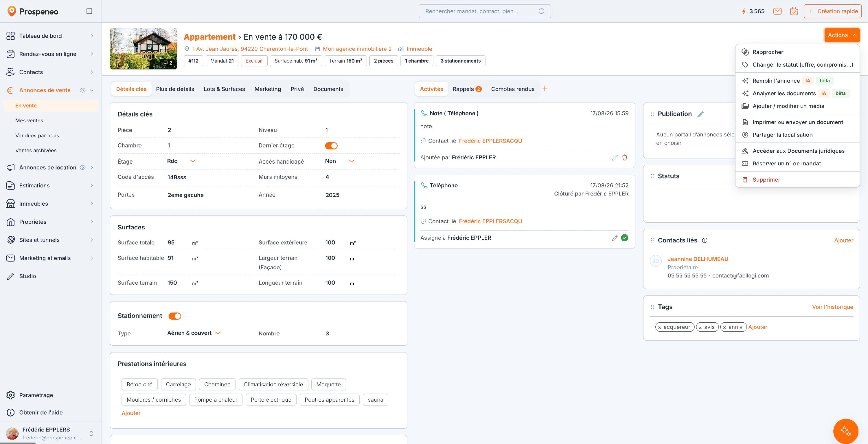Remove the anniv tag

pos(724,328)
